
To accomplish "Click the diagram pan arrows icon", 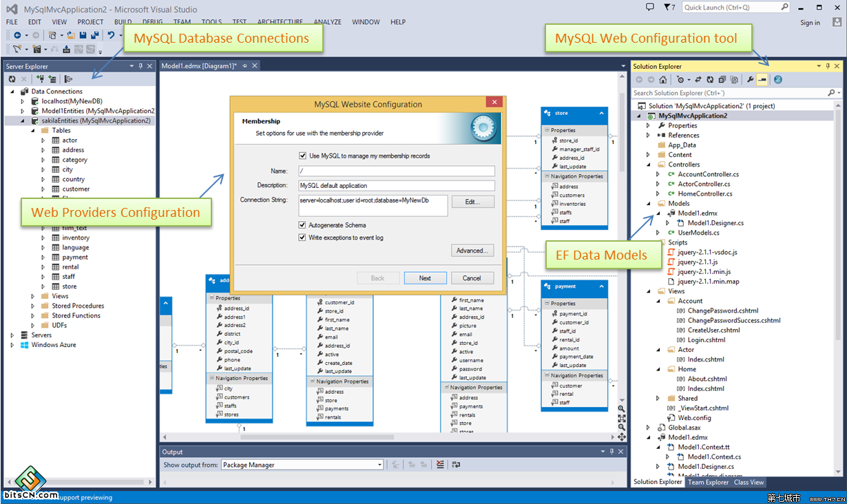I will click(x=622, y=437).
